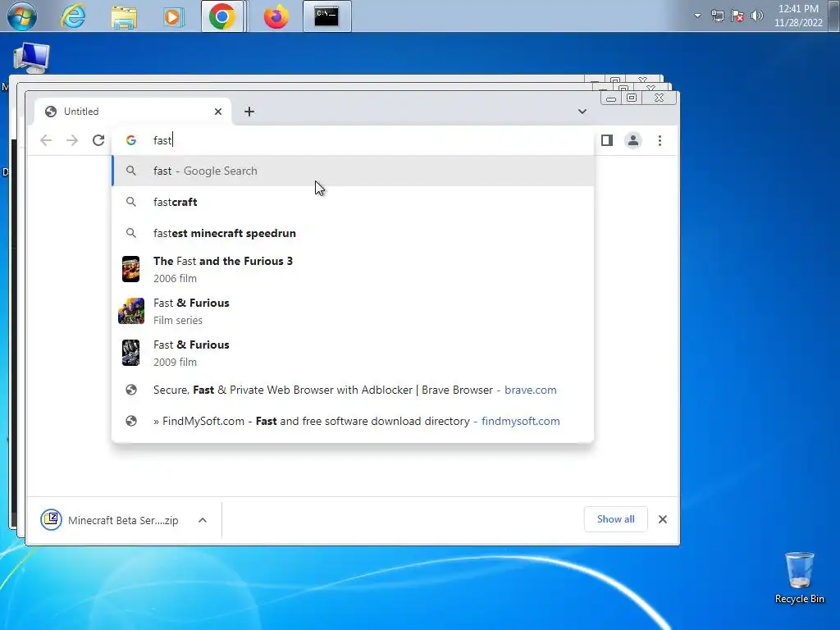Click globe icon beside FindMySoft suggestion
The height and width of the screenshot is (630, 840).
[x=130, y=421]
